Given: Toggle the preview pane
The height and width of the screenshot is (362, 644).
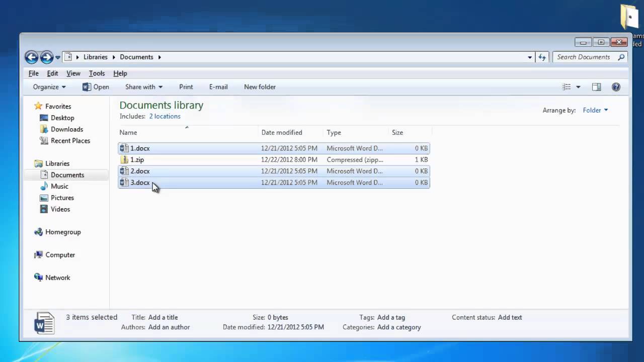Looking at the screenshot, I should pyautogui.click(x=597, y=87).
